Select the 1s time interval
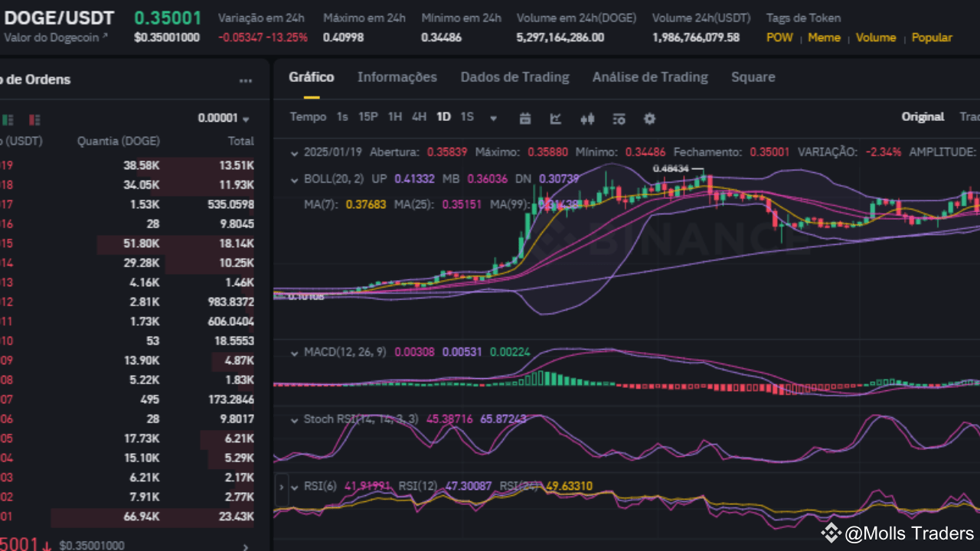 [342, 117]
